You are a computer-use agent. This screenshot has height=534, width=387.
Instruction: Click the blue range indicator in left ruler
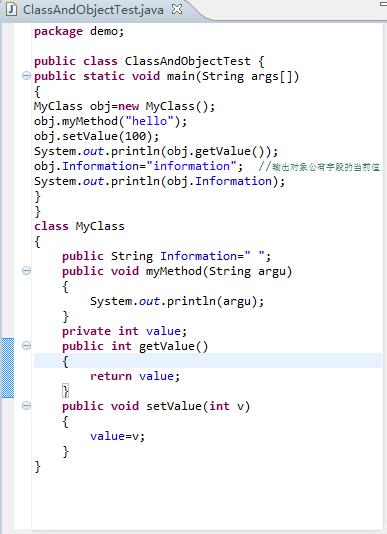tap(7, 368)
